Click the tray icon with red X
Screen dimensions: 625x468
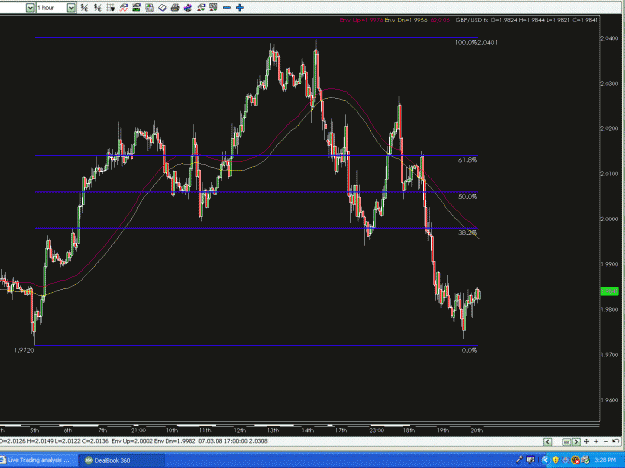coord(575,460)
